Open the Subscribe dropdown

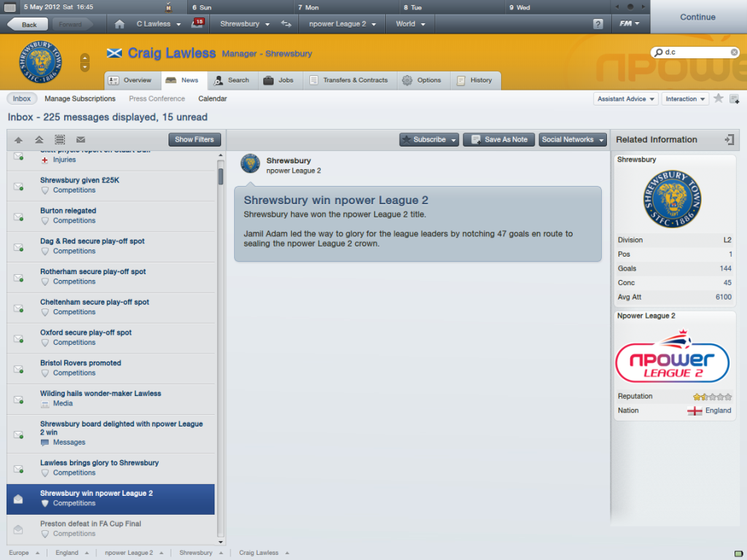pos(429,139)
